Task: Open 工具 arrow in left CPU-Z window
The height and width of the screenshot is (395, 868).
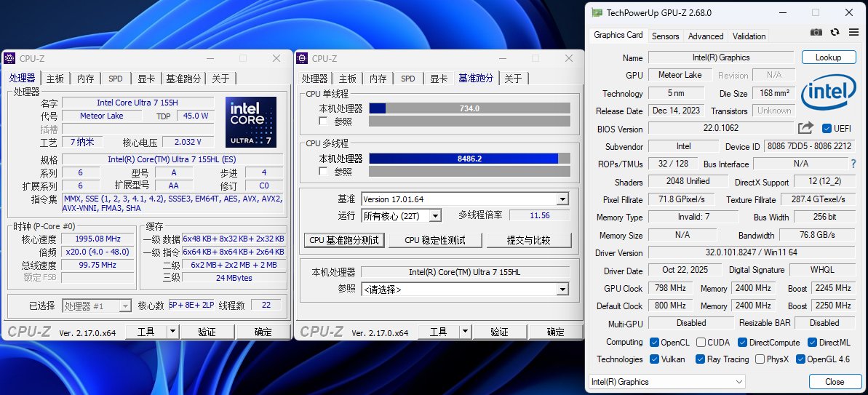Action: tap(172, 332)
